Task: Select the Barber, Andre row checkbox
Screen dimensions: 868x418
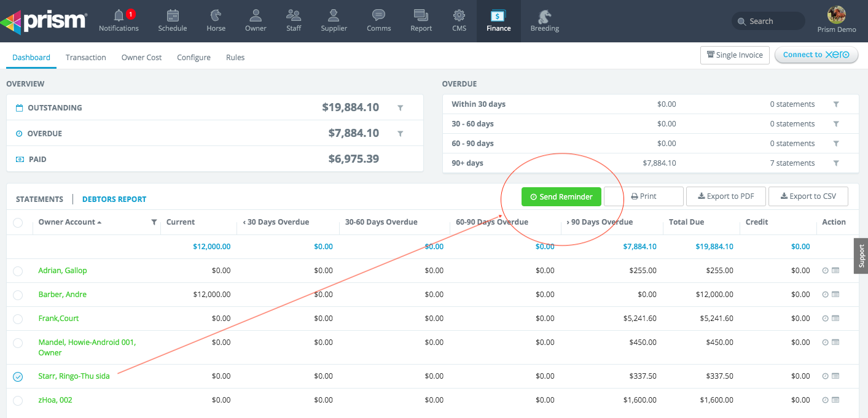Action: [x=18, y=295]
